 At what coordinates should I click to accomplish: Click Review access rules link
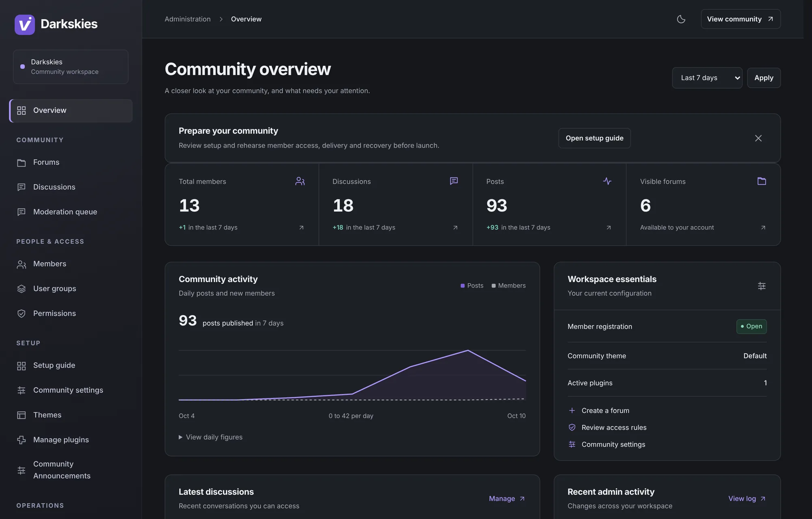coord(607,428)
